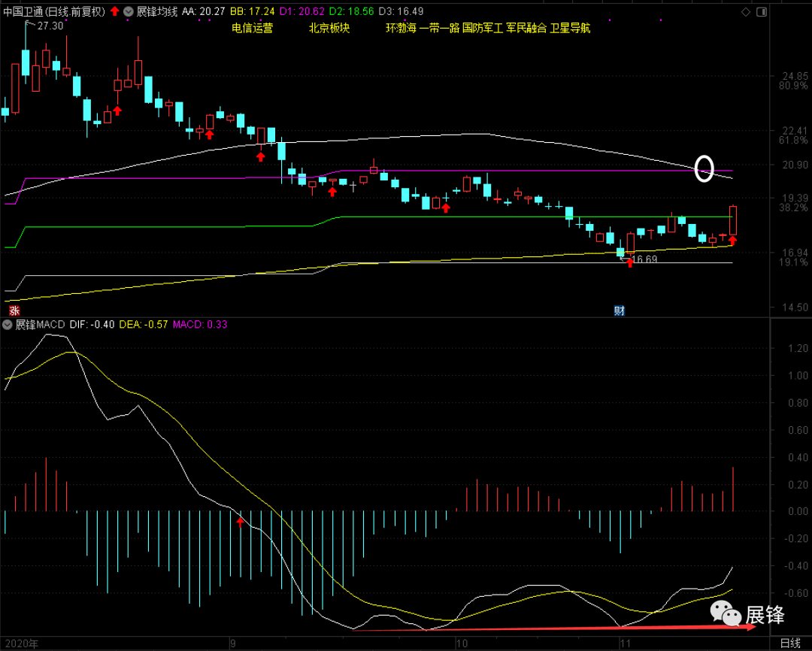This screenshot has height=651, width=812.
Task: Click the 展锋MACD indicator name
Action: point(41,325)
